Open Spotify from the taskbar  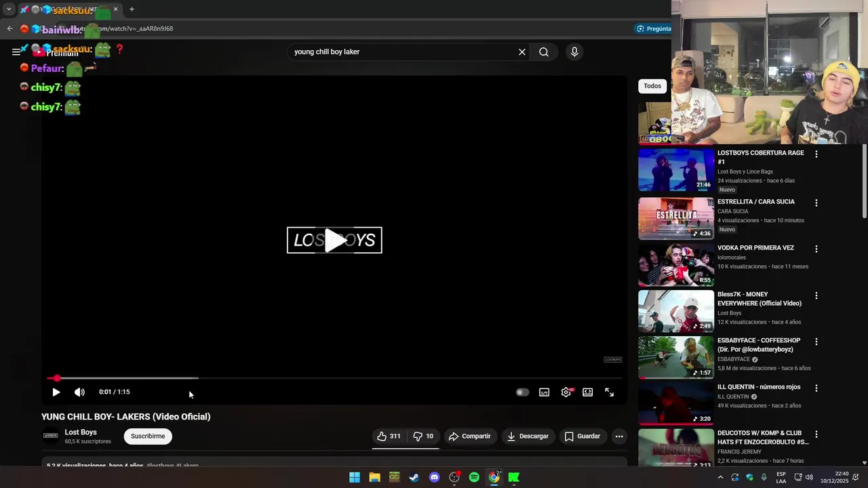474,477
